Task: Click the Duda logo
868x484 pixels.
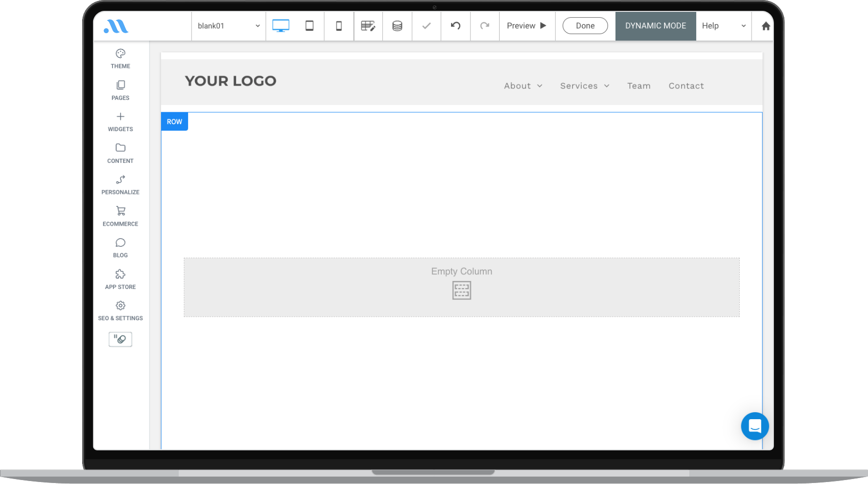Action: 116,26
